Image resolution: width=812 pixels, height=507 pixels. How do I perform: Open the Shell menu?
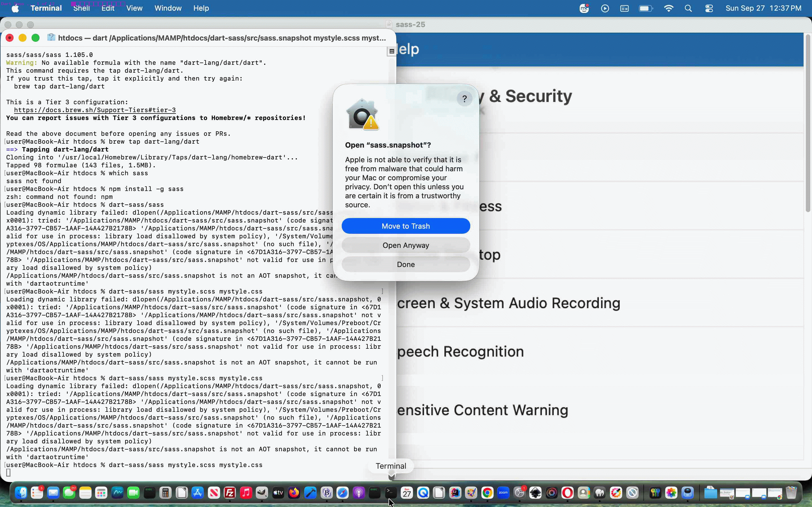(x=81, y=8)
